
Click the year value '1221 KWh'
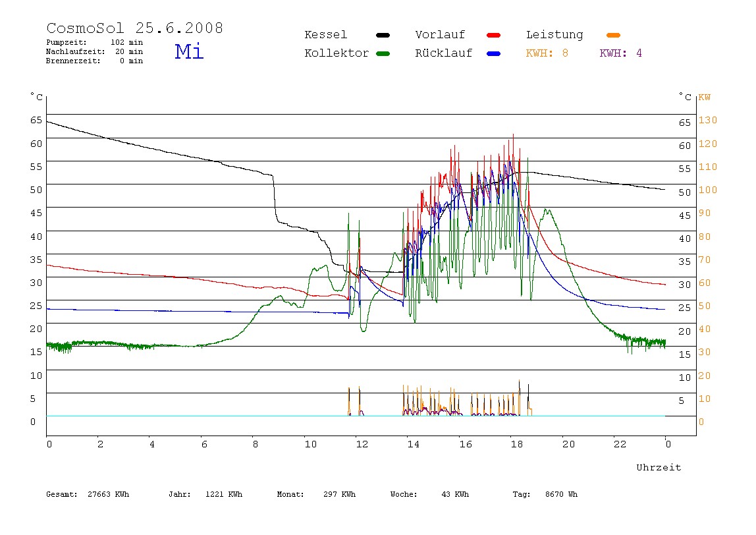(x=224, y=494)
